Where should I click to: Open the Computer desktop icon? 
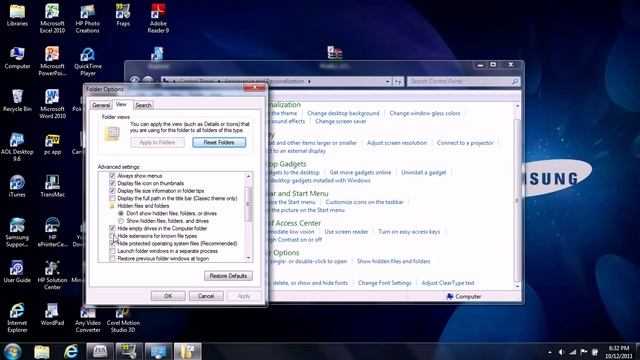point(17,58)
